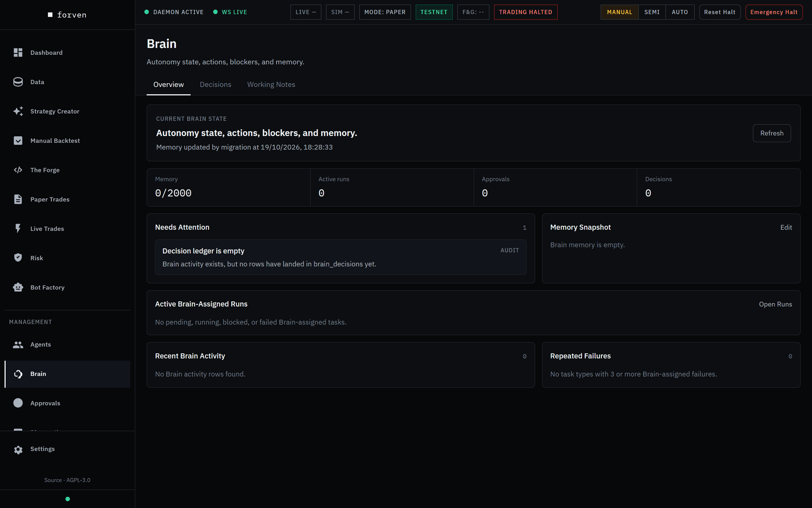The width and height of the screenshot is (812, 508).
Task: Click the Brain icon in sidebar
Action: 18,374
